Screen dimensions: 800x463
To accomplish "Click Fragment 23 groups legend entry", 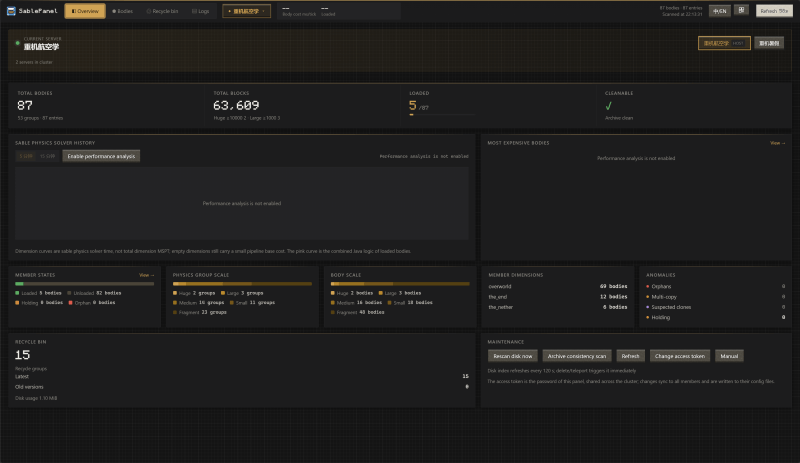I will [x=199, y=312].
